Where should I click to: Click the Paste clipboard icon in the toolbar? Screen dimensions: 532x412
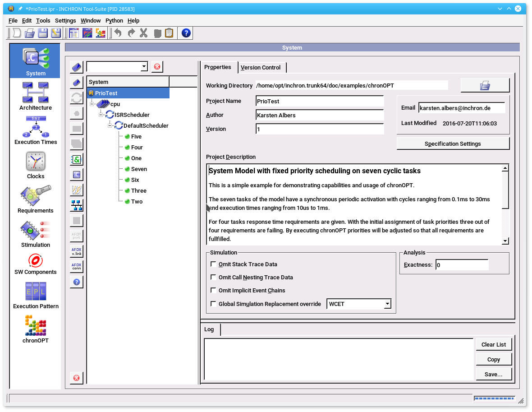click(169, 33)
